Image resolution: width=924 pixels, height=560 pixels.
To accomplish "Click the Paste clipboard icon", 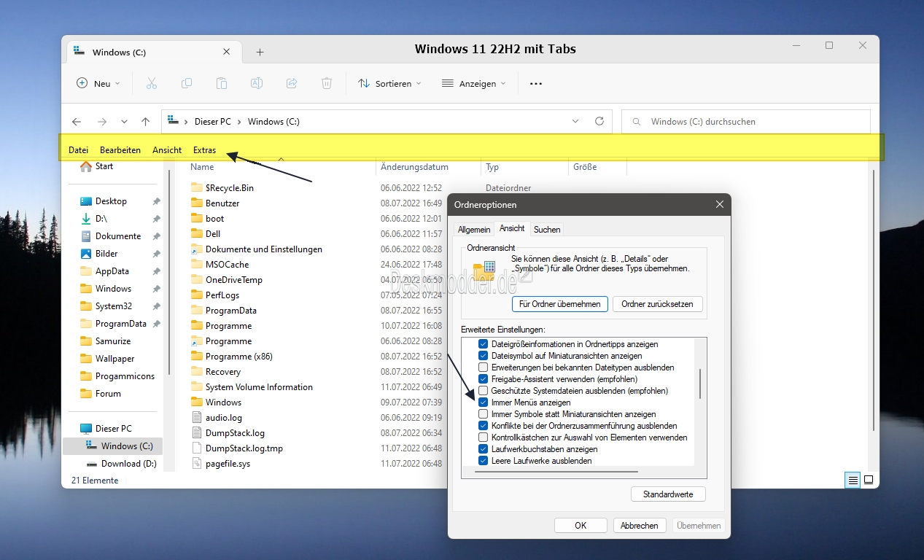I will 222,83.
